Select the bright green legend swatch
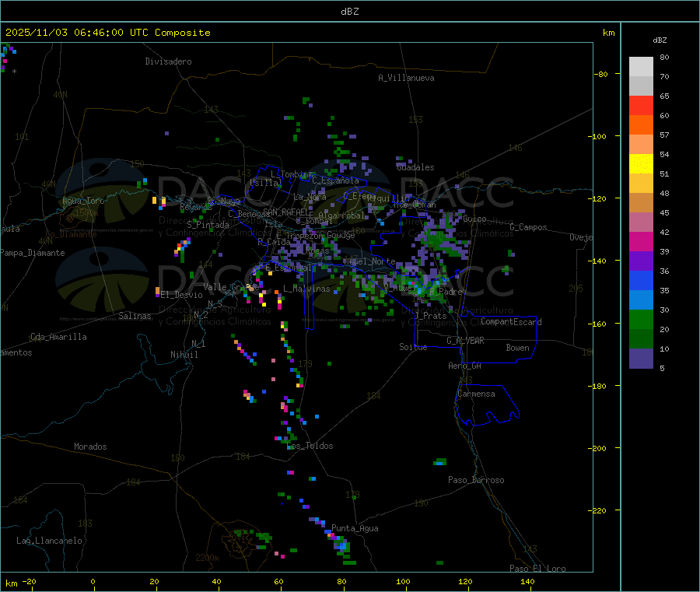Image resolution: width=700 pixels, height=592 pixels. tap(641, 320)
